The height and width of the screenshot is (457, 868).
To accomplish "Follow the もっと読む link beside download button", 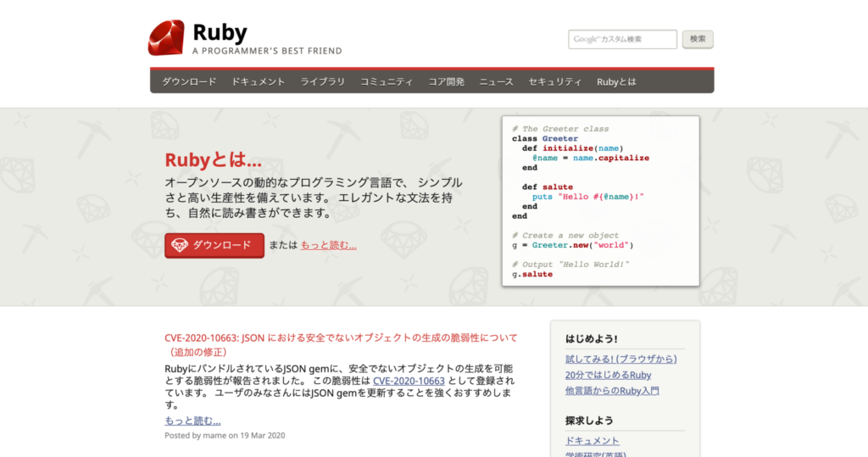I will (x=328, y=245).
